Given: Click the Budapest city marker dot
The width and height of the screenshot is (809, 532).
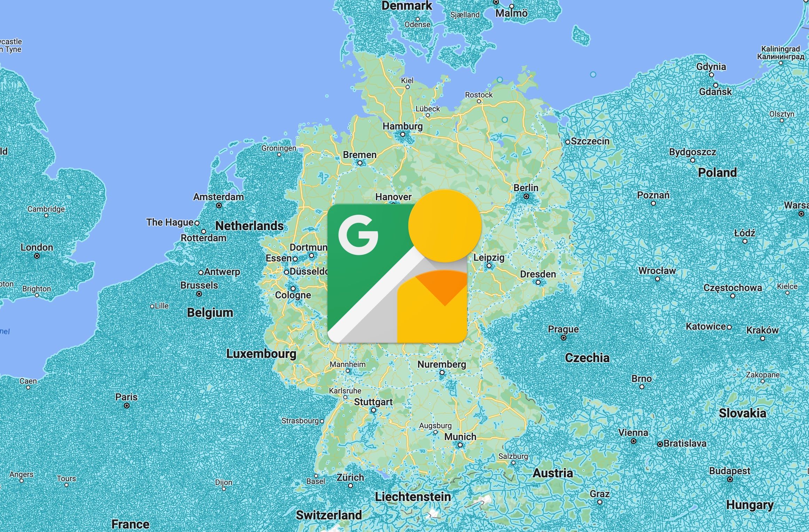Looking at the screenshot, I should point(730,479).
